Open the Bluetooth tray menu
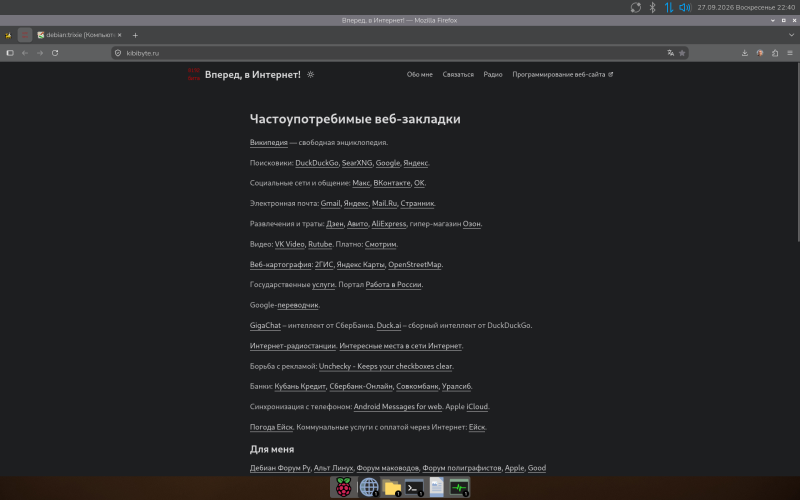 click(652, 7)
